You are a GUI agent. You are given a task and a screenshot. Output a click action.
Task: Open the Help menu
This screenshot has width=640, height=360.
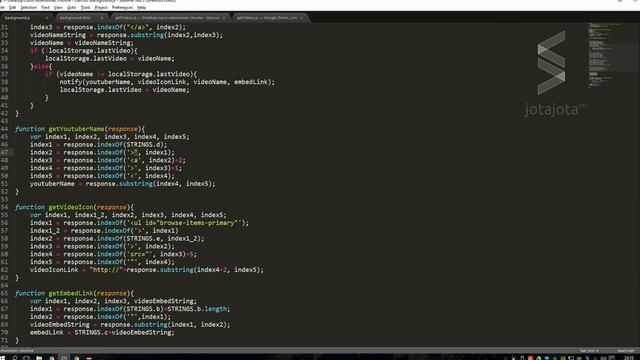(x=141, y=7)
